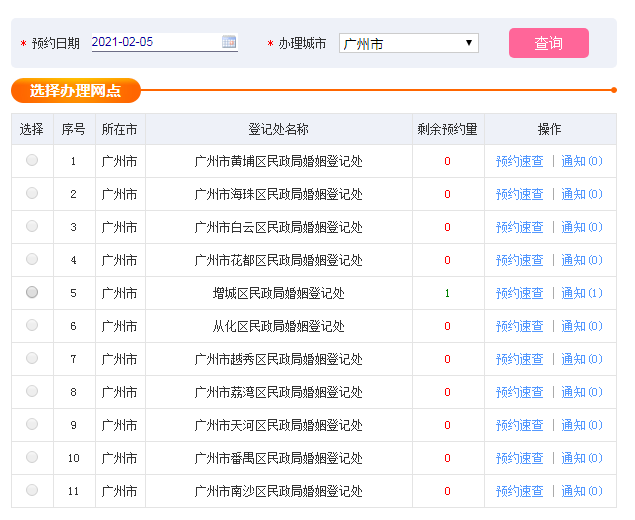Click the appointment date input field
The height and width of the screenshot is (520, 635).
154,42
